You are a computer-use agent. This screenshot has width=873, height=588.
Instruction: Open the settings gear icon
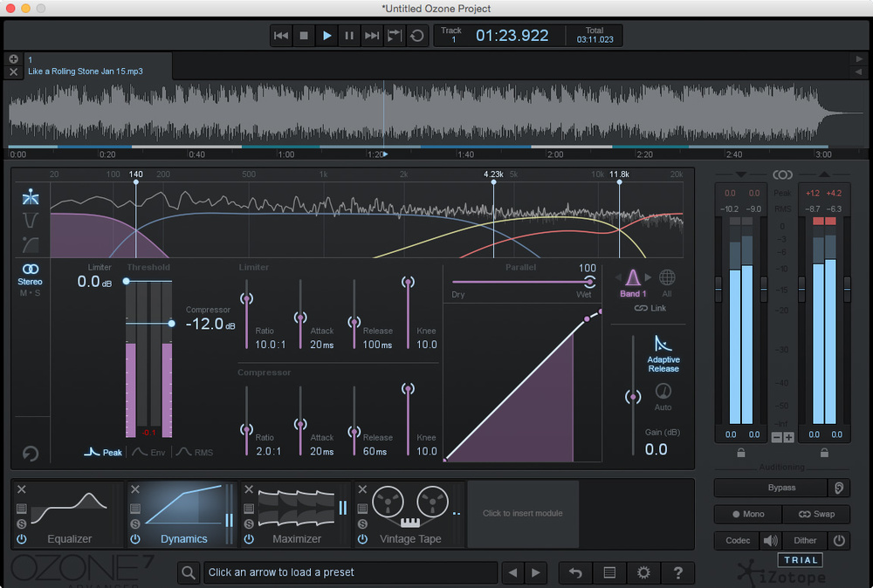[643, 572]
